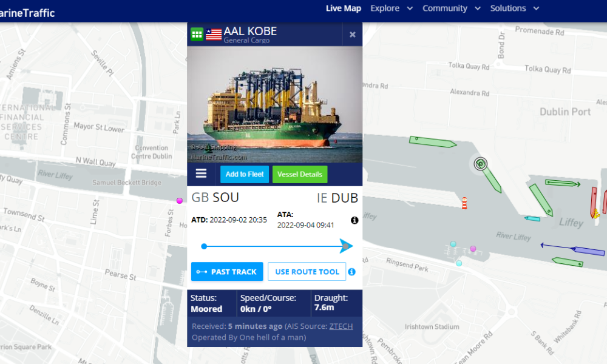Close the AAL KOBE vessel popup

coord(352,35)
